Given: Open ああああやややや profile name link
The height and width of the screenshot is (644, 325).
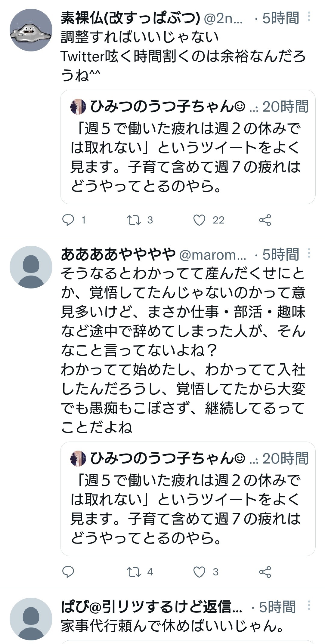Looking at the screenshot, I should 118,254.
